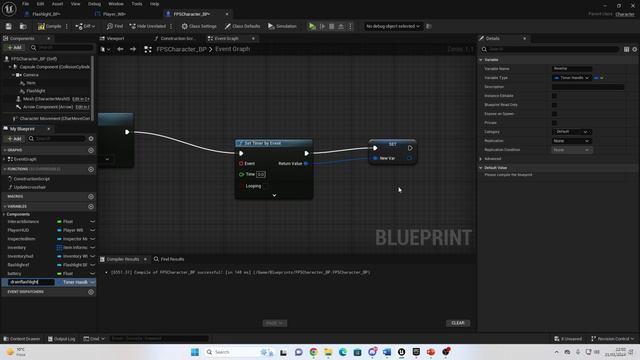
Task: Expand the Set Timer by Event node
Action: pyautogui.click(x=274, y=195)
